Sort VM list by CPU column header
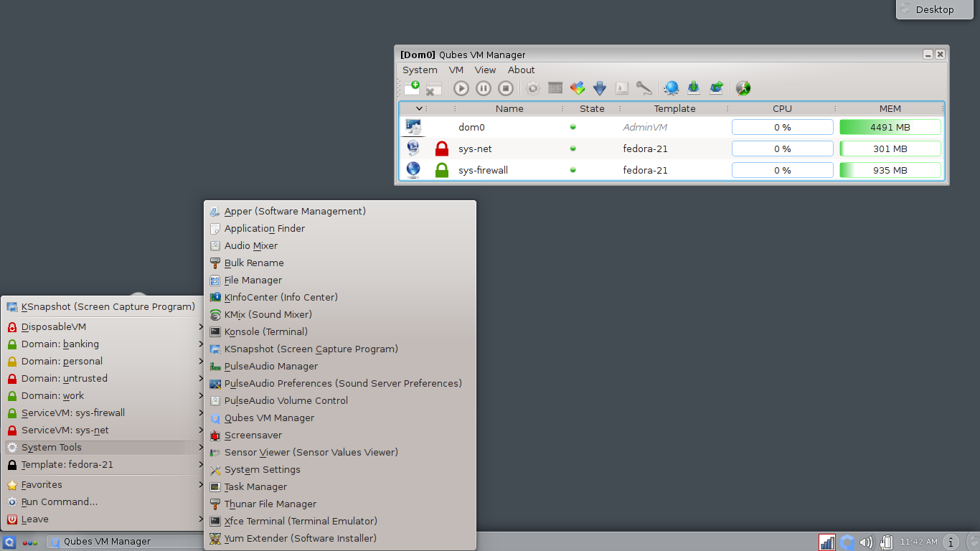This screenshot has width=980, height=551. [x=782, y=108]
